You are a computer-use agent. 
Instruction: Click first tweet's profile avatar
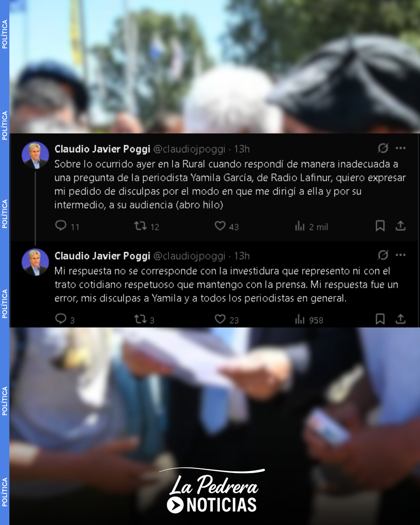point(35,155)
